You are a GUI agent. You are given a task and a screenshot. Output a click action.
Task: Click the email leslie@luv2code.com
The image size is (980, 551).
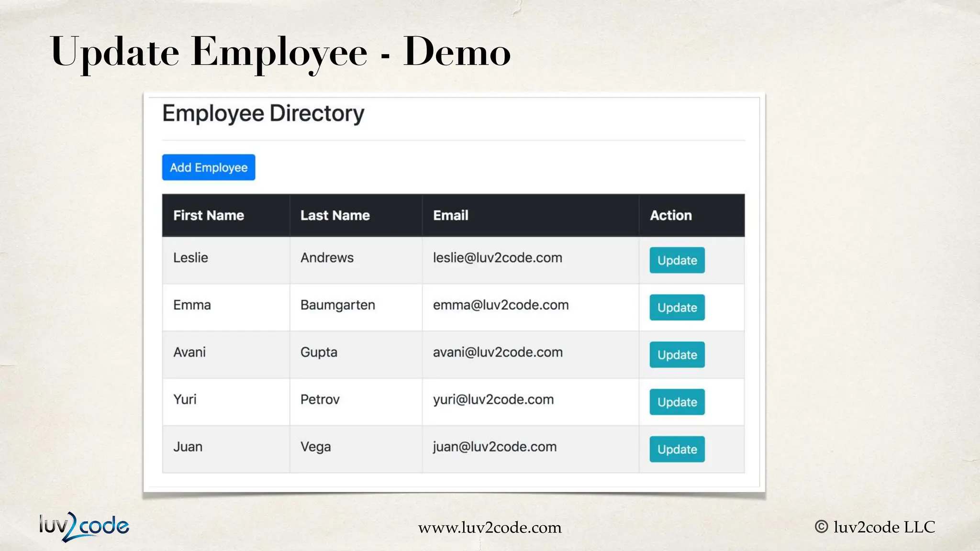pyautogui.click(x=498, y=258)
